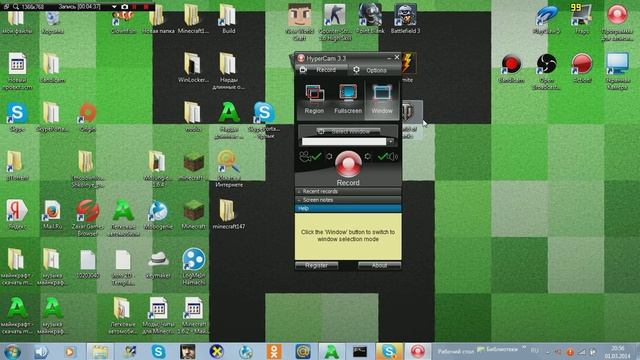Open mods folder on desktop
This screenshot has width=640, height=360.
click(x=193, y=118)
